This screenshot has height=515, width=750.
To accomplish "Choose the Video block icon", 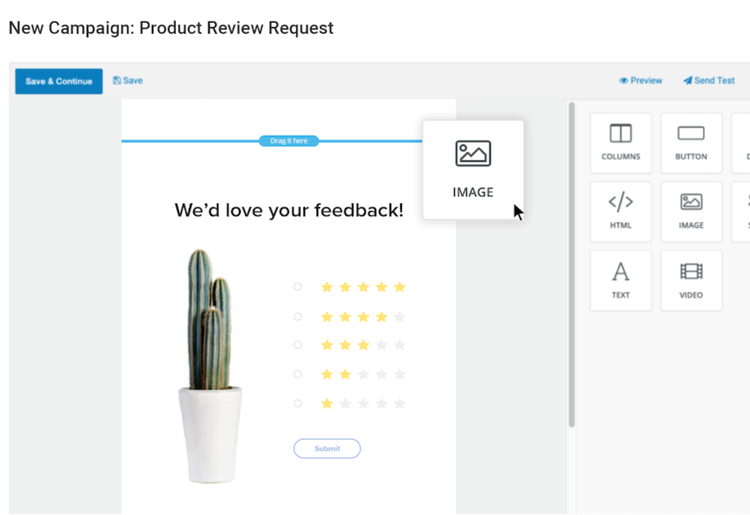I will [x=691, y=280].
